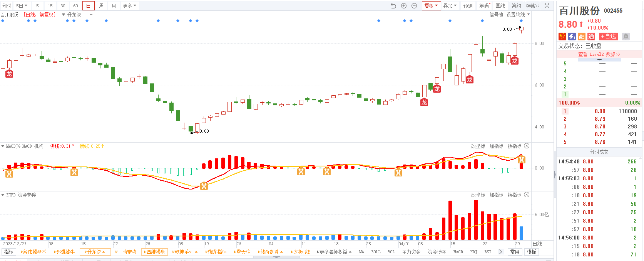
Task: Expand 更多名师权益 menu
Action: (x=334, y=252)
